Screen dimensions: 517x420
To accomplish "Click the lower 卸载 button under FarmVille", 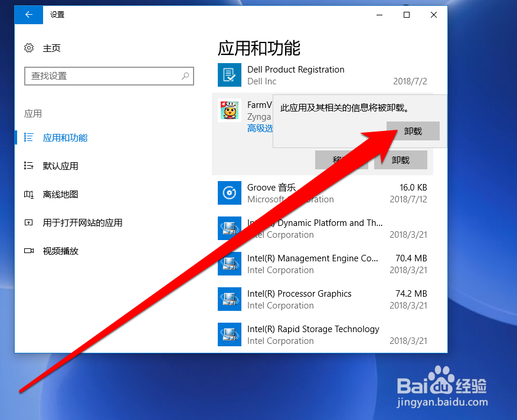I will tap(401, 160).
